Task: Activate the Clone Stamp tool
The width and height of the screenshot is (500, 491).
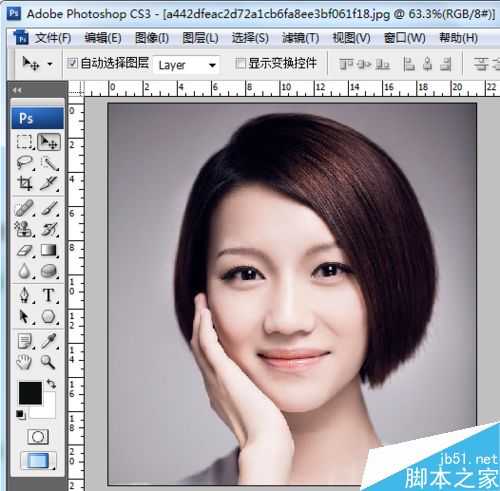Action: [24, 229]
